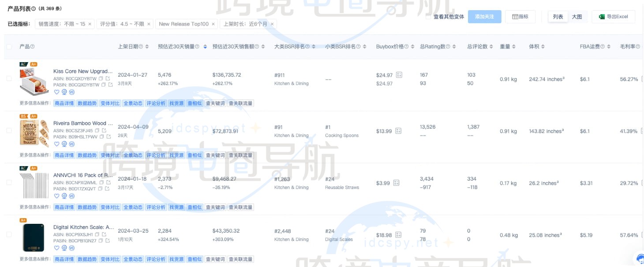Open 评论分析 for the Riveira Bamboo product

156,155
